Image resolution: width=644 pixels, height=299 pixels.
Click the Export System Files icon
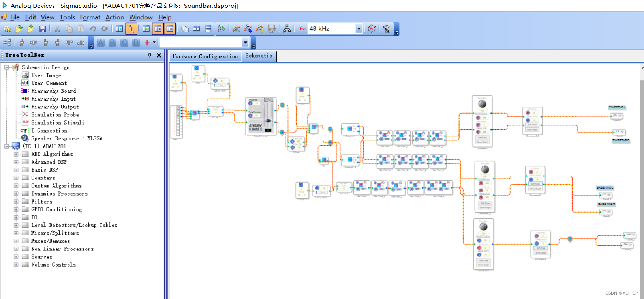tap(272, 29)
